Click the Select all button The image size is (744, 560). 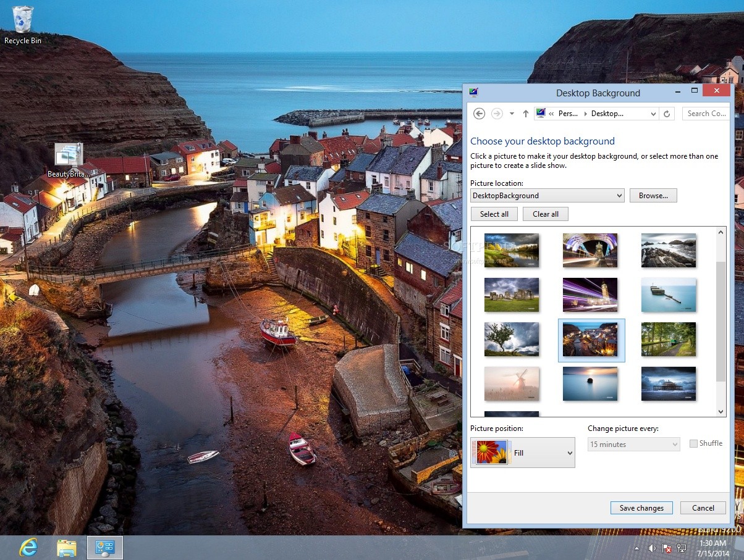494,214
